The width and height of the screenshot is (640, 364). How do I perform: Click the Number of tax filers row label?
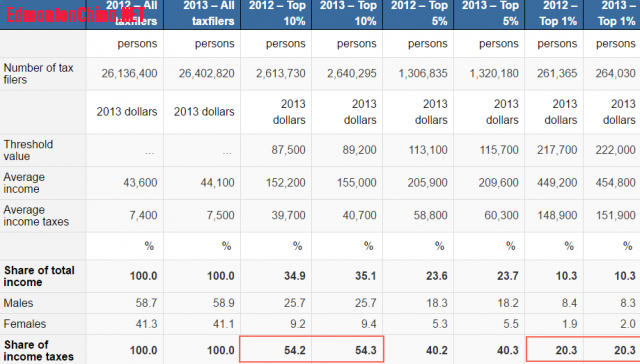pos(38,73)
